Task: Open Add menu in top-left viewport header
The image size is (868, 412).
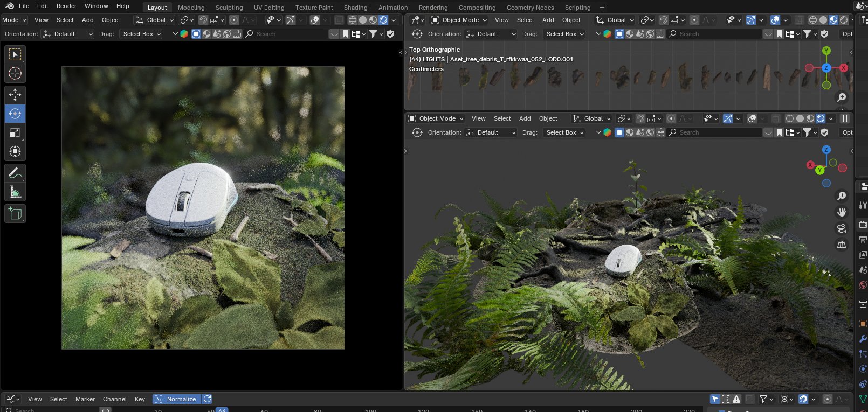Action: pyautogui.click(x=87, y=20)
